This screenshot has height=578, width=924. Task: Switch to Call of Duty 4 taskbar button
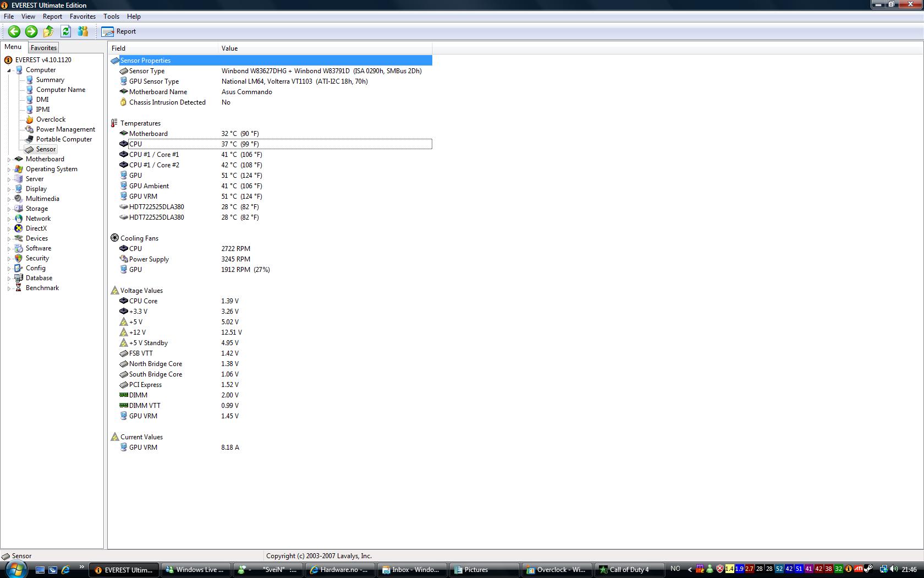[629, 570]
